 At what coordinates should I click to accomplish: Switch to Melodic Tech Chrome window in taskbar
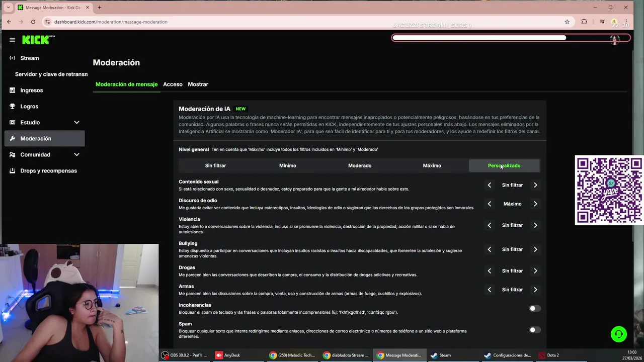pos(292,355)
